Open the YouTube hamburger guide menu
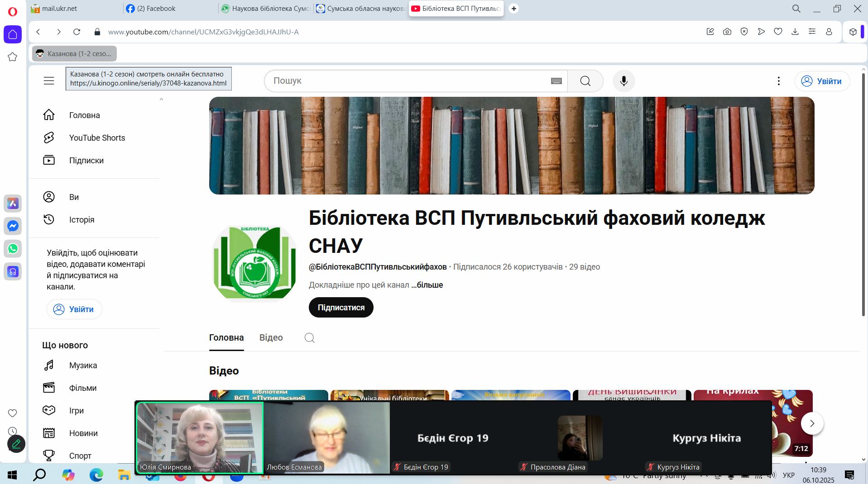This screenshot has height=484, width=868. pos(49,81)
